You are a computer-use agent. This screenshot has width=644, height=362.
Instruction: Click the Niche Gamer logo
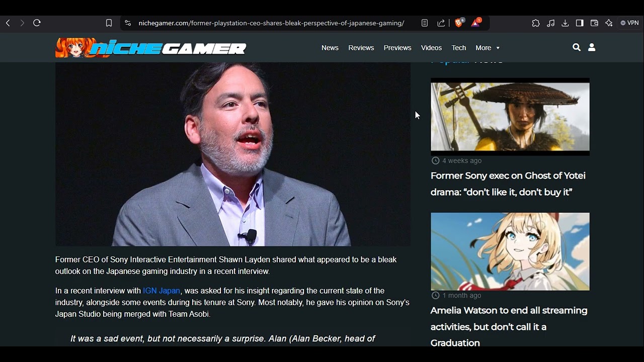[x=151, y=48]
